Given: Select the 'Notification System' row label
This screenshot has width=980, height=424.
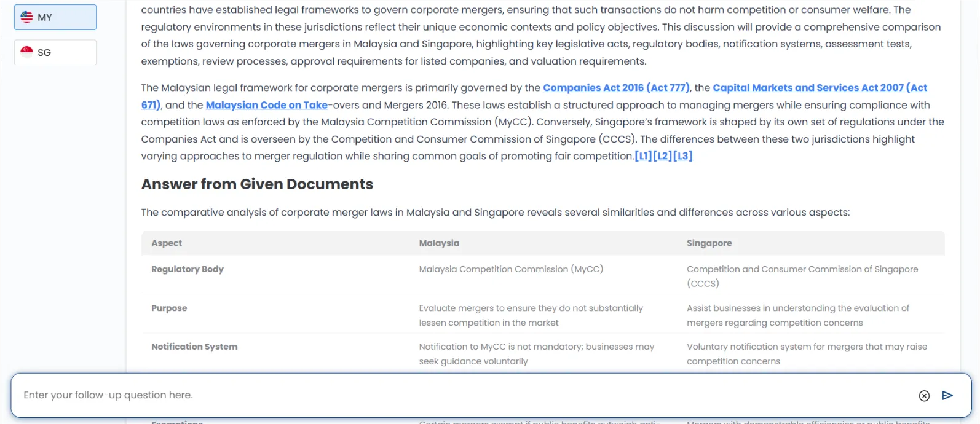Looking at the screenshot, I should click(x=194, y=347).
